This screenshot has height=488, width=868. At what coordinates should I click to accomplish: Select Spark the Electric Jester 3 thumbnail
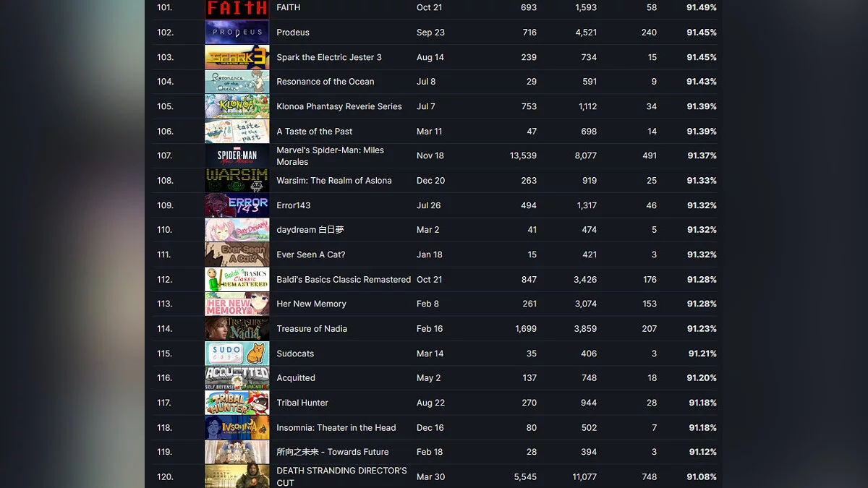coord(237,57)
